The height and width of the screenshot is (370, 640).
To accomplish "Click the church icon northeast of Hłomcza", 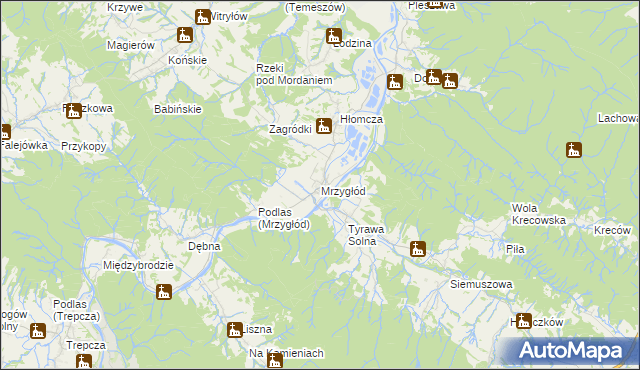I will click(x=395, y=82).
